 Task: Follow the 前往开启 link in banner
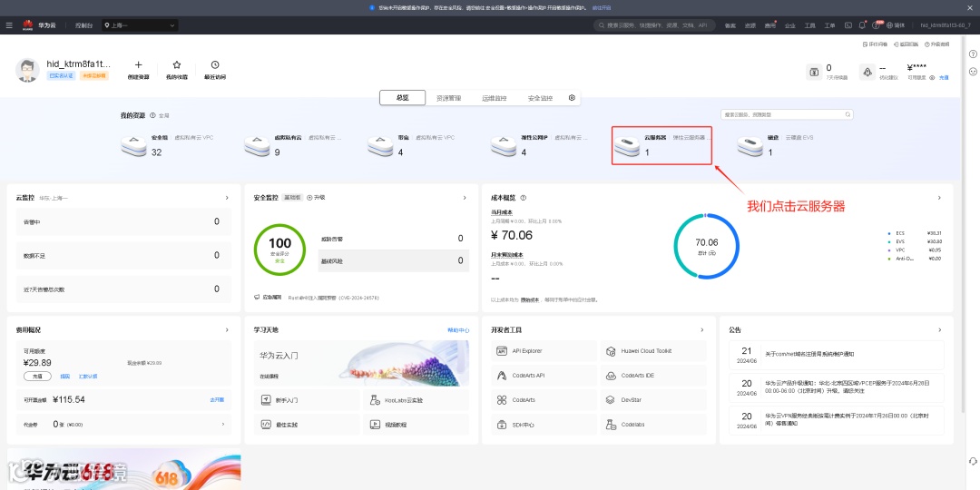click(601, 7)
